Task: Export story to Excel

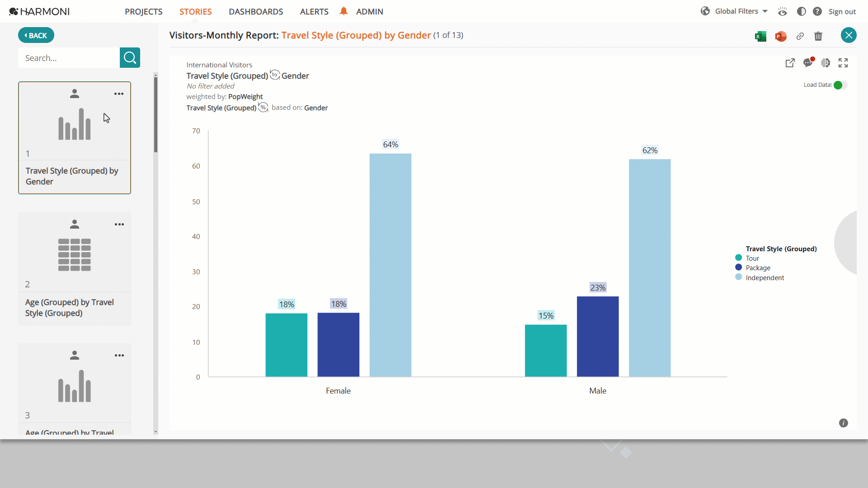Action: (760, 36)
